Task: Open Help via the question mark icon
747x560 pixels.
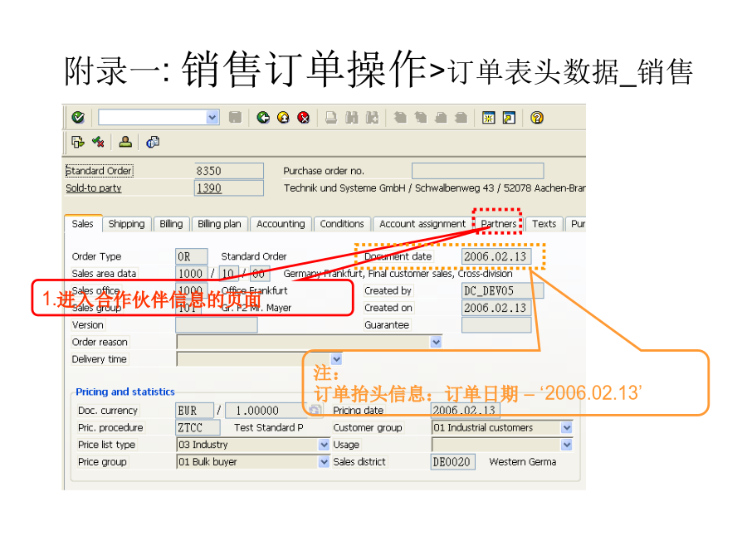Action: point(537,117)
